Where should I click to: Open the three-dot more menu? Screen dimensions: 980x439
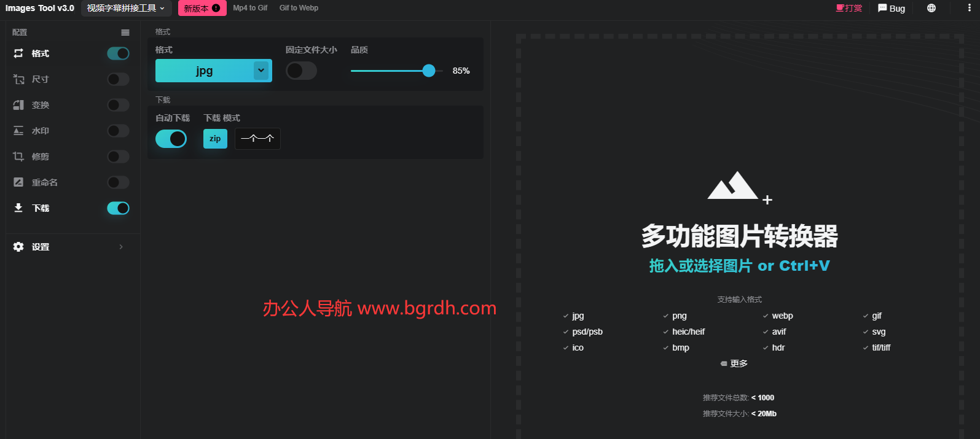click(970, 8)
